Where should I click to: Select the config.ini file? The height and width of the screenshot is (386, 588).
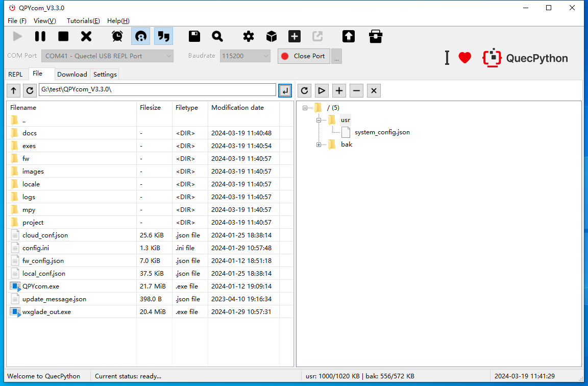pyautogui.click(x=150, y=248)
